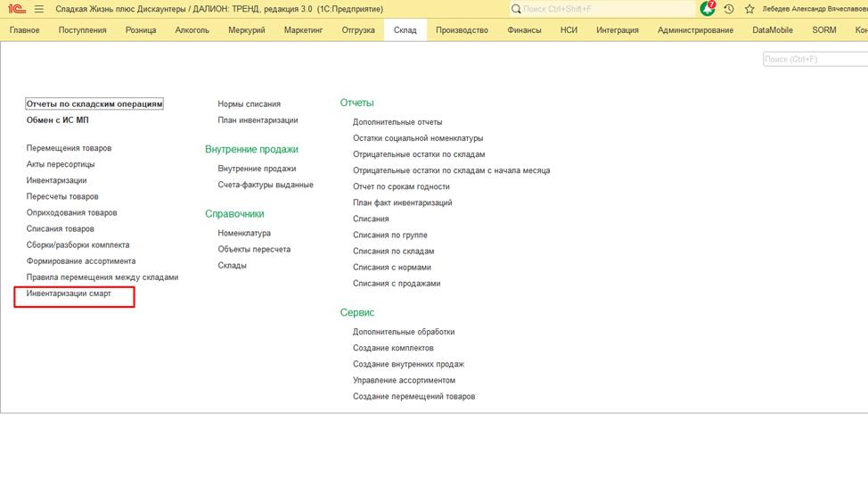
Task: Click the Поиск (Ctrl+F) menu search field
Action: coord(815,60)
